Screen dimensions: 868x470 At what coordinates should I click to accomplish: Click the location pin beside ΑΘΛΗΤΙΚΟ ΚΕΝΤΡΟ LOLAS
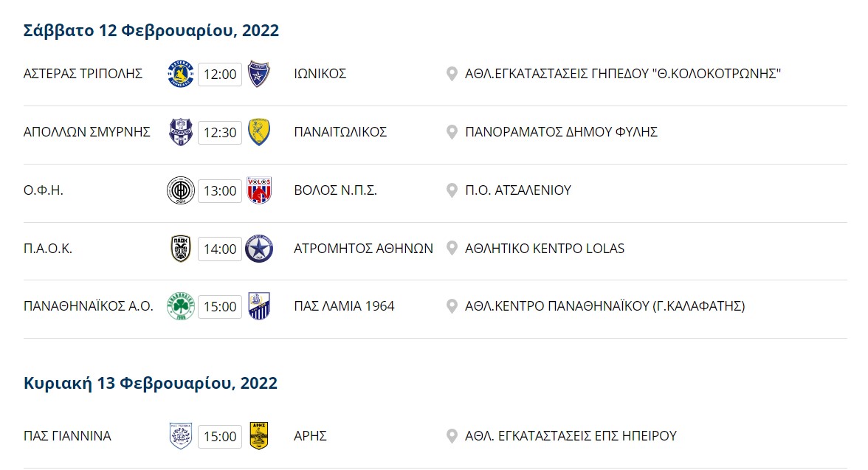click(452, 249)
